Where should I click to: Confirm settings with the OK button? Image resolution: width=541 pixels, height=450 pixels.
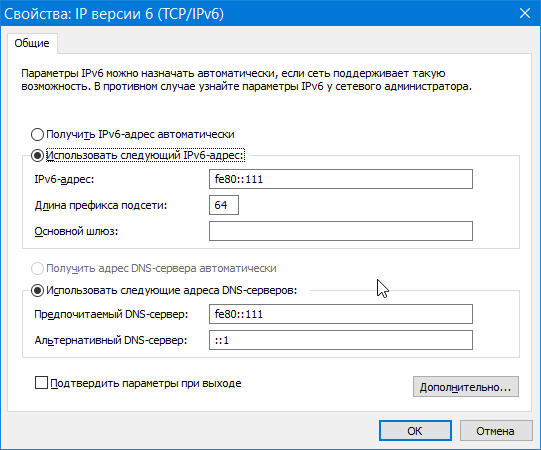pyautogui.click(x=415, y=431)
